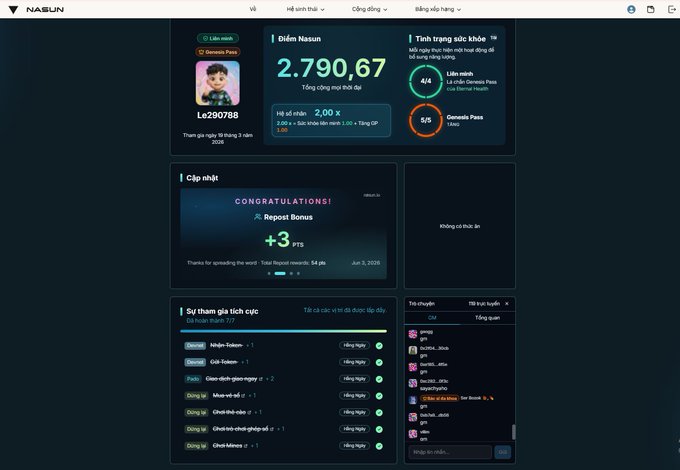Click the Hệ số nhân 2,00 x box
Viewport: 680px width, 470px height.
[331, 121]
